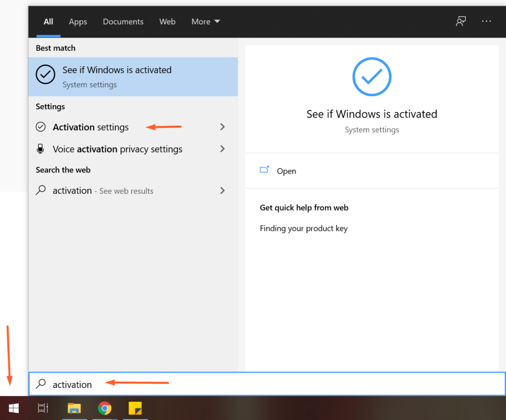Click the checkmark icon beside Activation settings

pyautogui.click(x=41, y=127)
